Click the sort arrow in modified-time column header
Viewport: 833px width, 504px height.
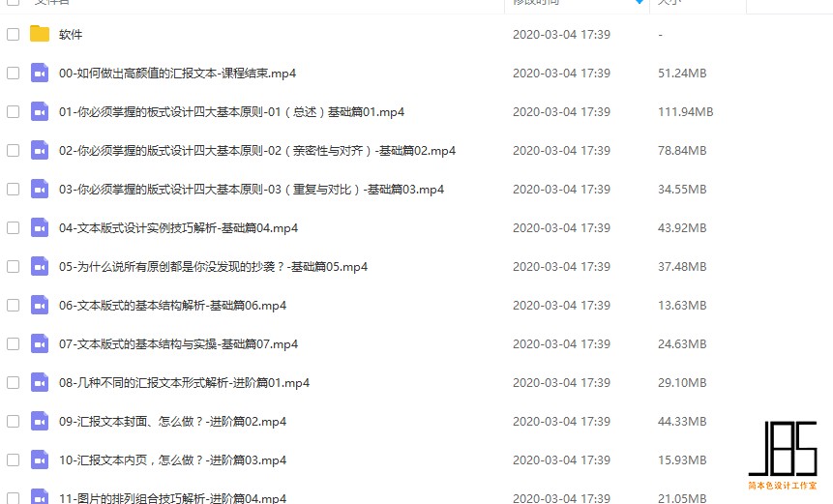point(640,2)
